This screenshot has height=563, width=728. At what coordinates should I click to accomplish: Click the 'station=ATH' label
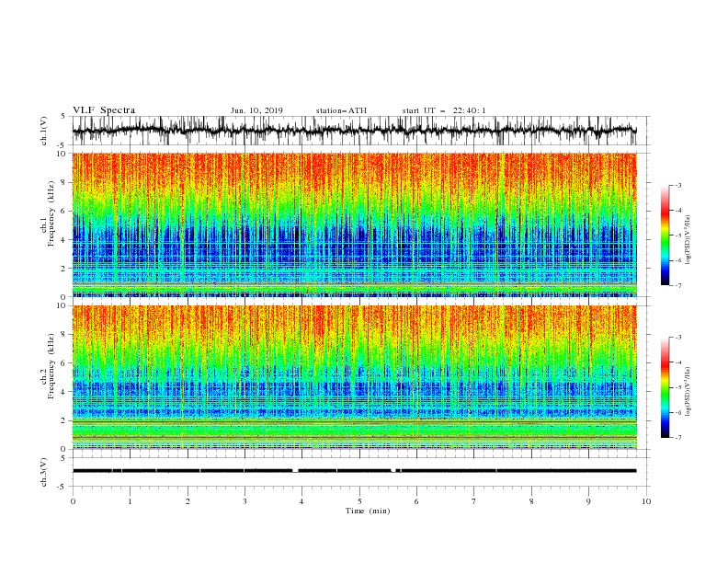pyautogui.click(x=341, y=110)
